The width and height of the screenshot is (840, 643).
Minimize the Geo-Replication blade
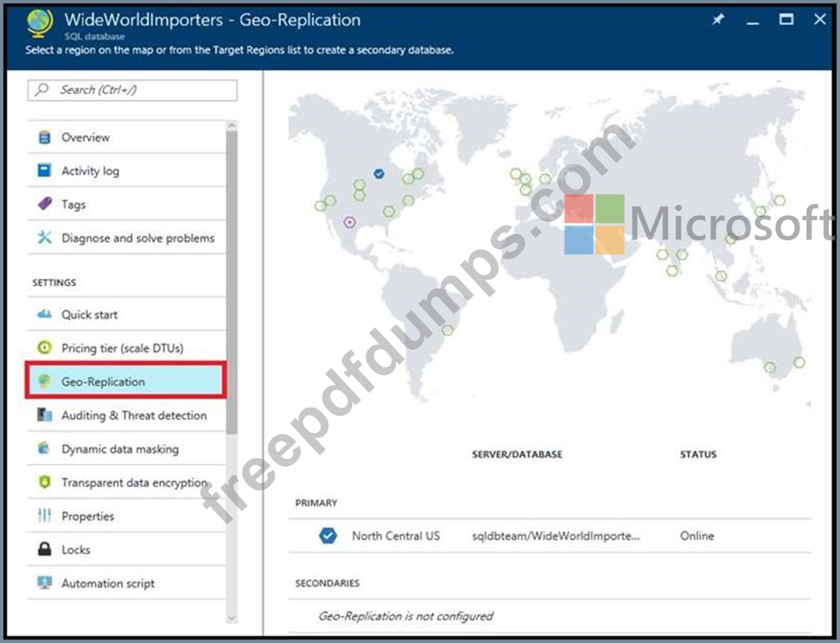tap(753, 21)
